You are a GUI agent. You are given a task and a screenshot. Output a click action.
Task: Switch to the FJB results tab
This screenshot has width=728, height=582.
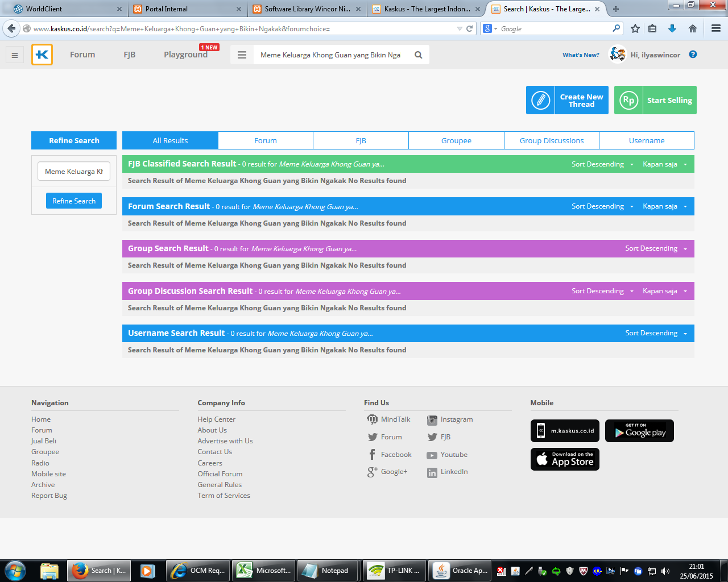361,140
